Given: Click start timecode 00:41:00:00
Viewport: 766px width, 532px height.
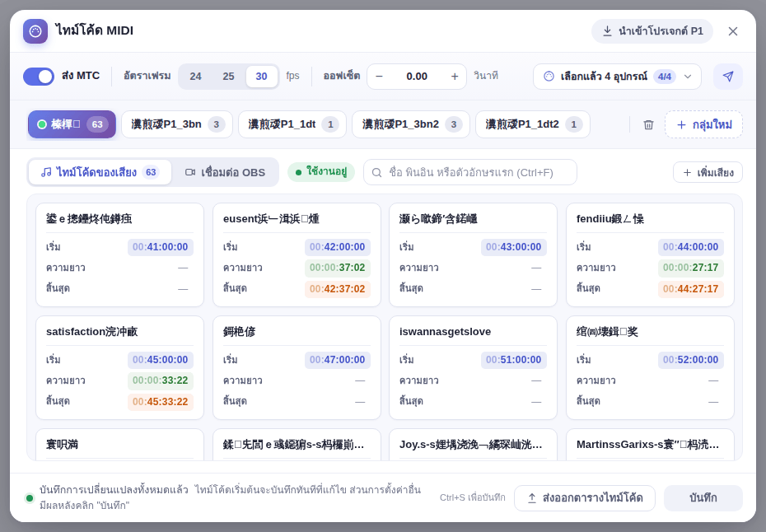Looking at the screenshot, I should pos(161,247).
